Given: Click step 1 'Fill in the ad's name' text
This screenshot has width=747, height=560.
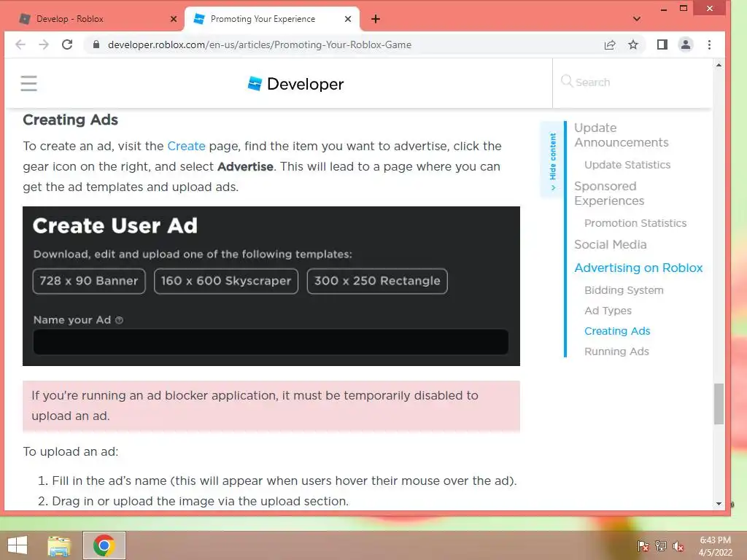Looking at the screenshot, I should (x=284, y=481).
